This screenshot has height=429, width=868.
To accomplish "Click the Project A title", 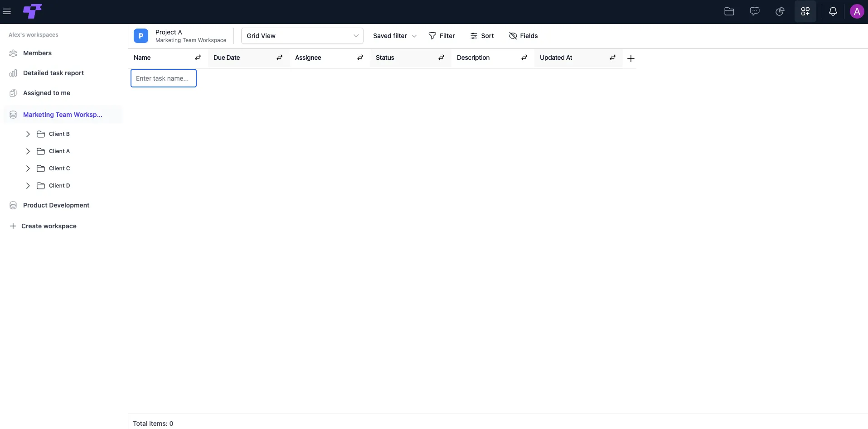I will tap(169, 32).
